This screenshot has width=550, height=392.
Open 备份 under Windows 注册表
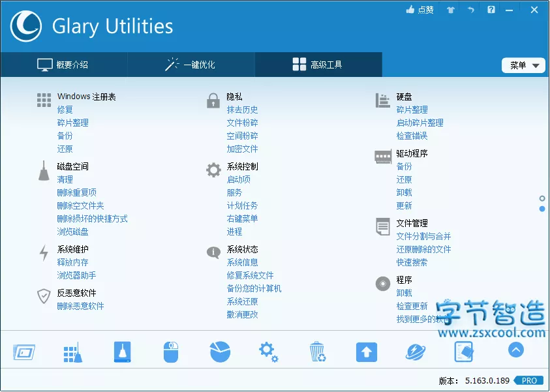[65, 136]
